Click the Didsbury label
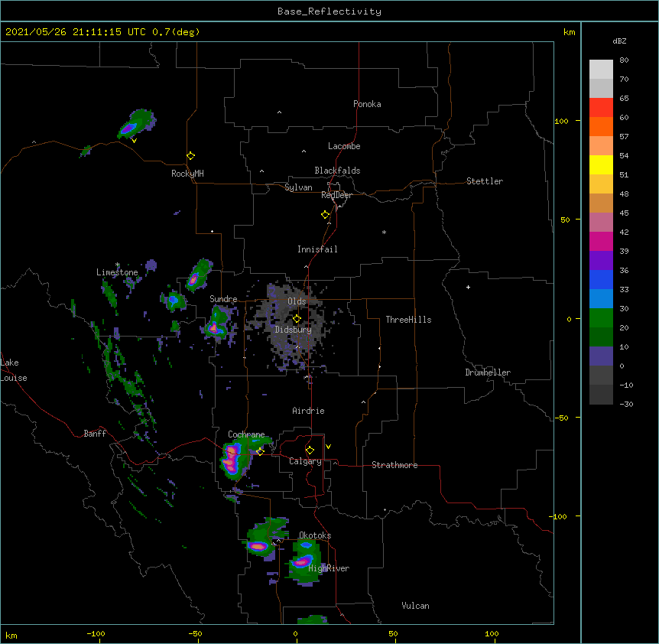The height and width of the screenshot is (644, 659). (x=294, y=330)
